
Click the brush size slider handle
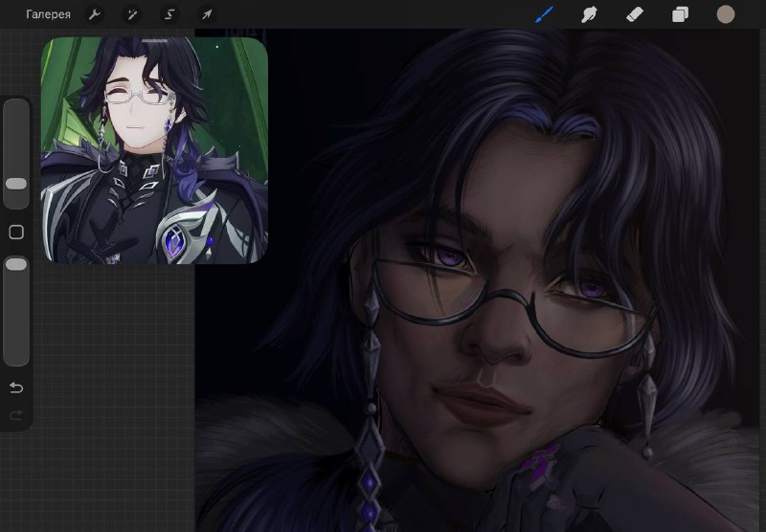click(16, 184)
